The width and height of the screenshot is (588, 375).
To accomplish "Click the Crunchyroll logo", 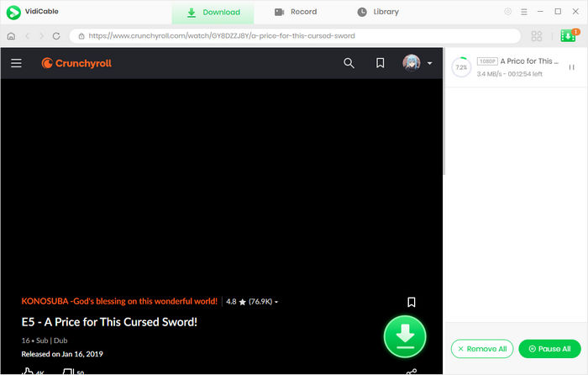I will 76,63.
